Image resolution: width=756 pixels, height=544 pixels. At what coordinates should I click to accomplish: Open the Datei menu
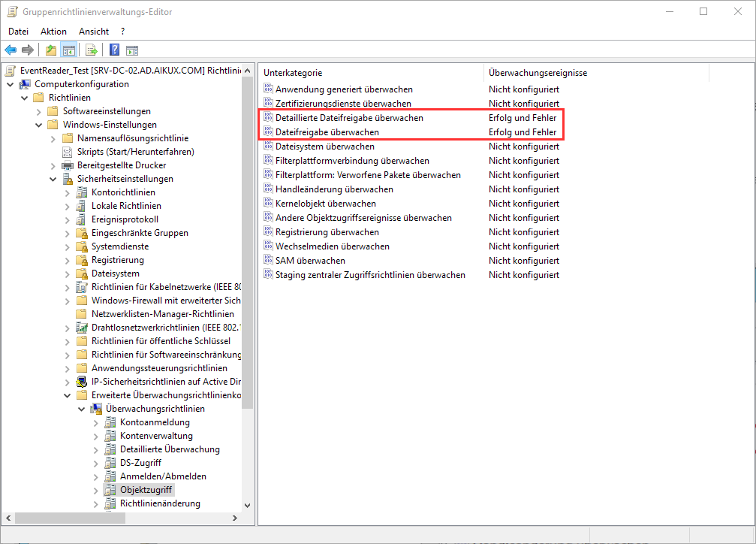click(x=18, y=32)
